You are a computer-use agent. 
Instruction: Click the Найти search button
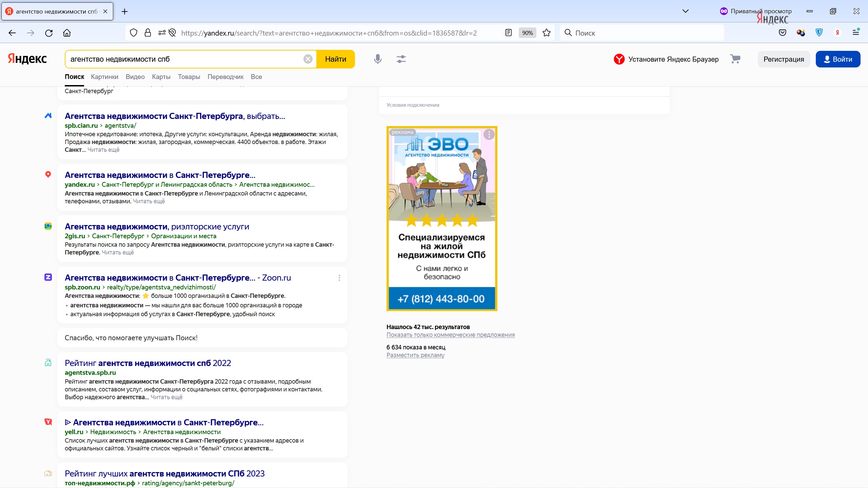(x=336, y=59)
